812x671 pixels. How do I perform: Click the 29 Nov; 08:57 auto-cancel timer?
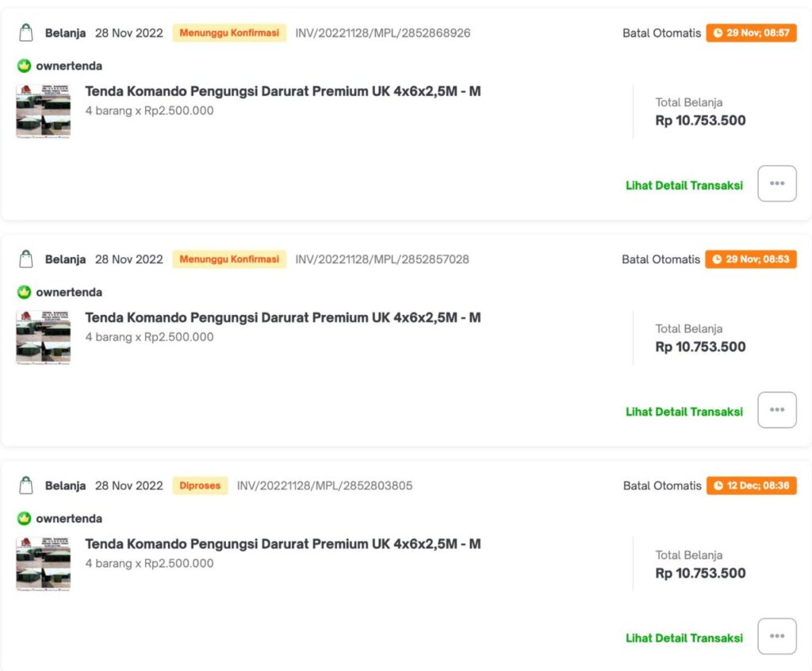coord(751,33)
